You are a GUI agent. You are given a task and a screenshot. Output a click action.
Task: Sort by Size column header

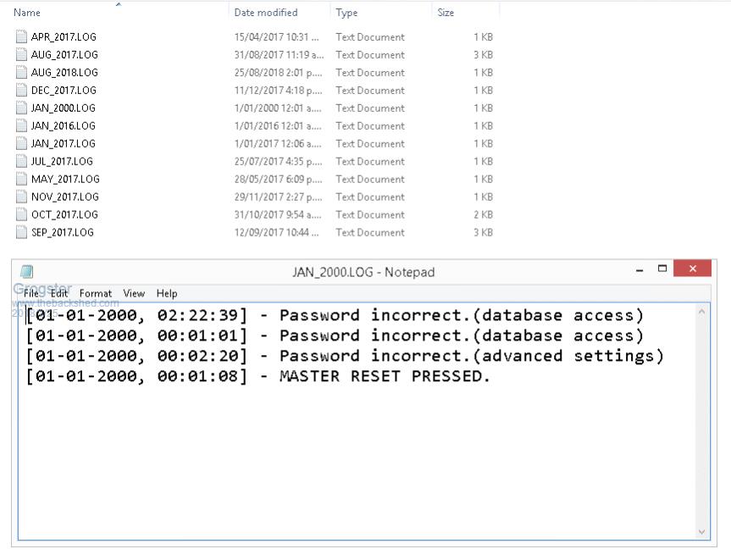(446, 13)
